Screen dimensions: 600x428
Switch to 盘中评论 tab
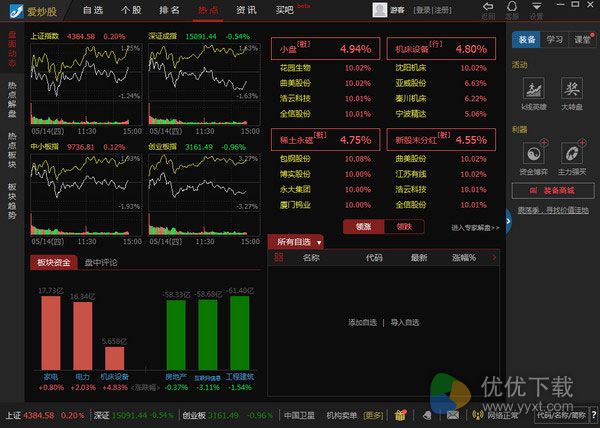pos(101,262)
